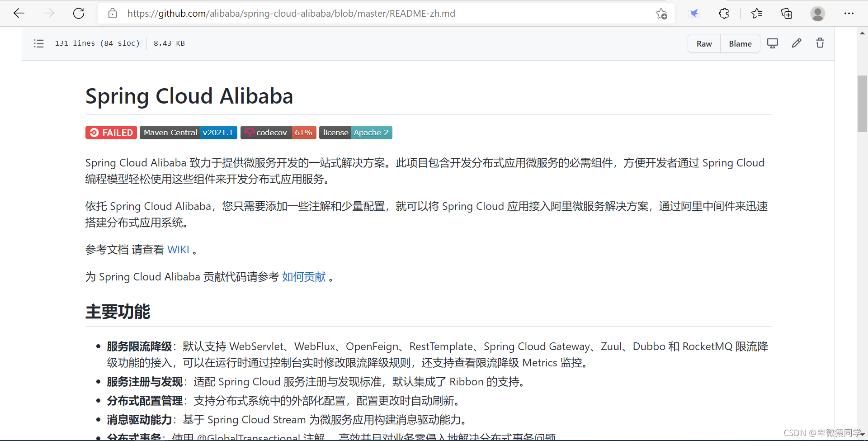
Task: Click the page vertical scrollbar thumb
Action: tap(862, 104)
